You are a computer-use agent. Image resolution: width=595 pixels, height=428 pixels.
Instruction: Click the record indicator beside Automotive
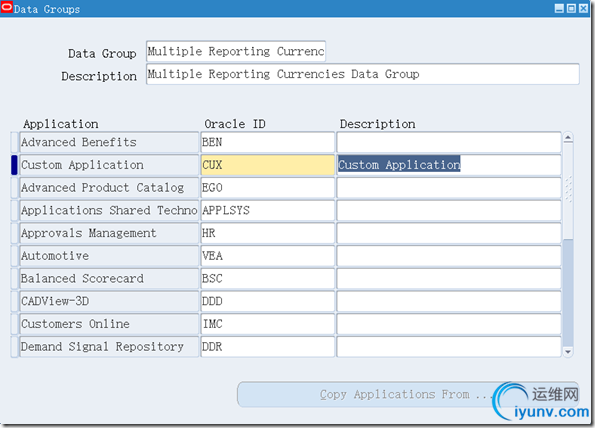point(14,256)
